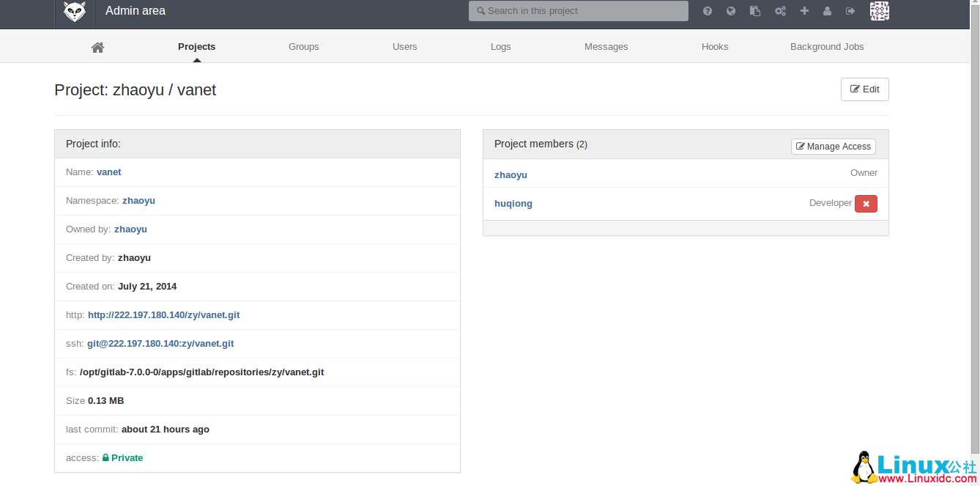Remove huqiong using the red X button

[x=866, y=203]
